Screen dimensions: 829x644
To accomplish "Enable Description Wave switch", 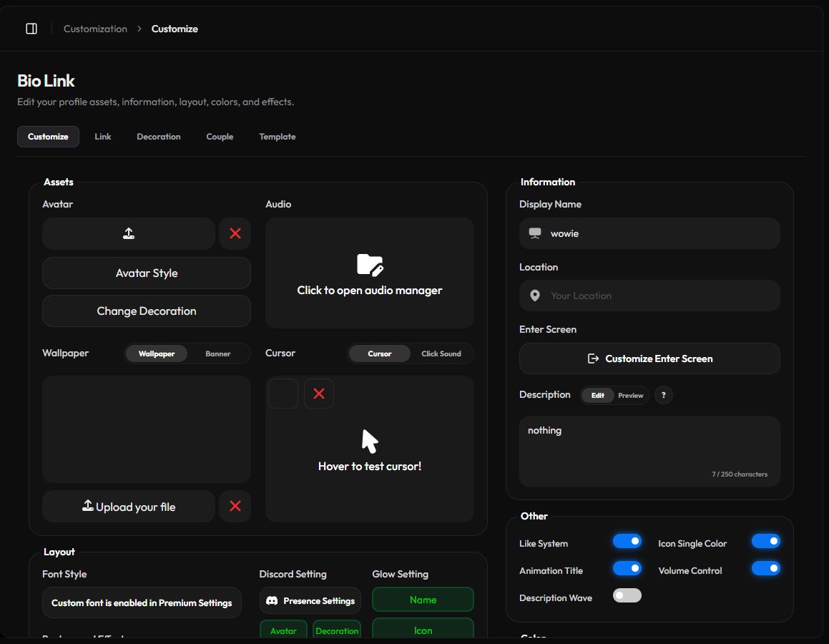I will click(x=627, y=595).
